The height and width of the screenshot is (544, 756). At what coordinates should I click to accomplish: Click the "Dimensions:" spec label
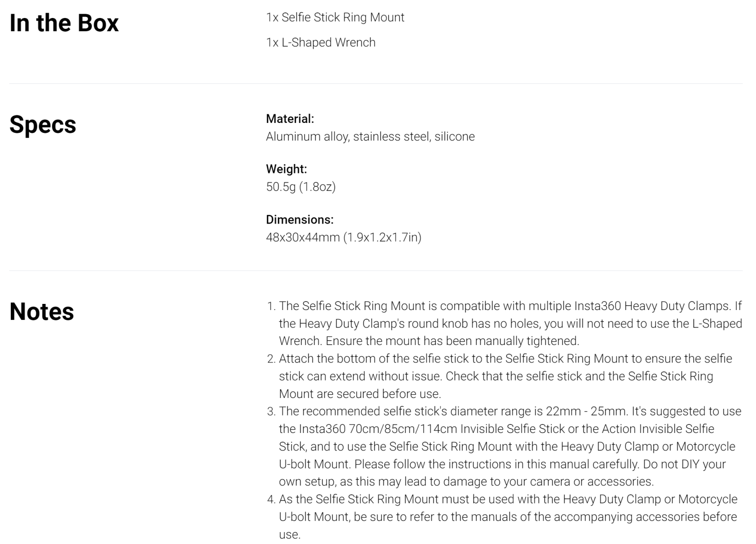click(x=300, y=219)
